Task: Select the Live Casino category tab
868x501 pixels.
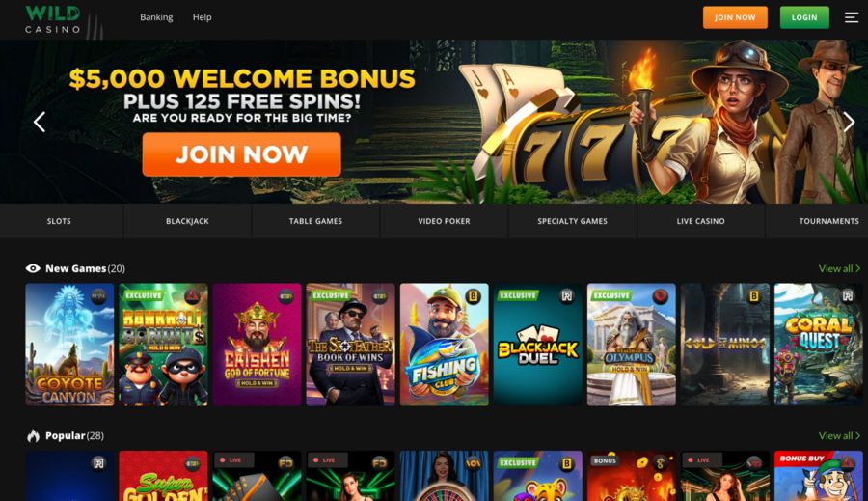Action: tap(700, 221)
